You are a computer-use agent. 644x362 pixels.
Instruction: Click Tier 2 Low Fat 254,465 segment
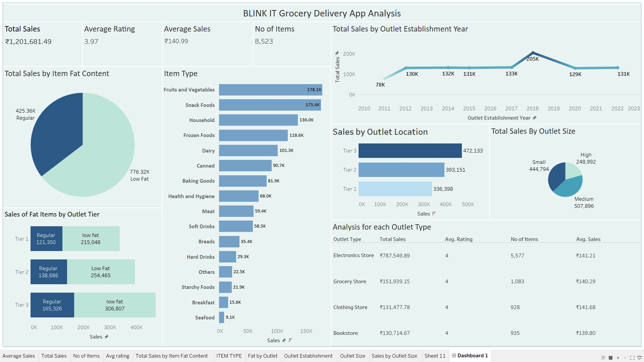(x=101, y=272)
